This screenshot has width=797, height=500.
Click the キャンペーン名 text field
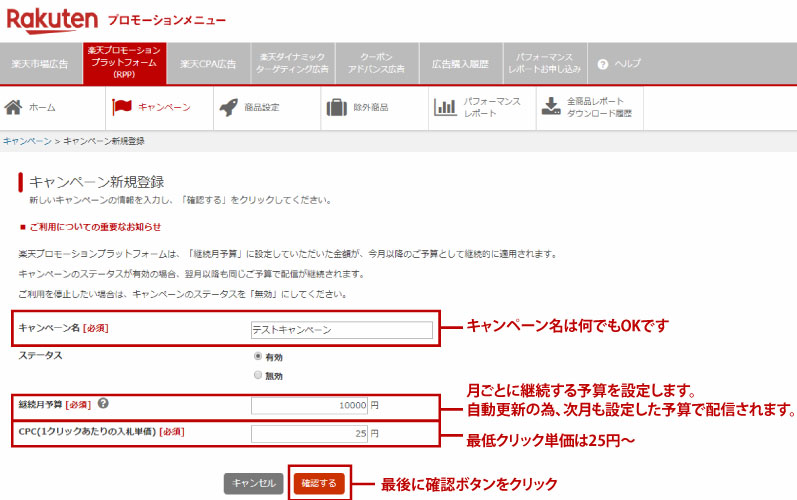[x=341, y=329]
